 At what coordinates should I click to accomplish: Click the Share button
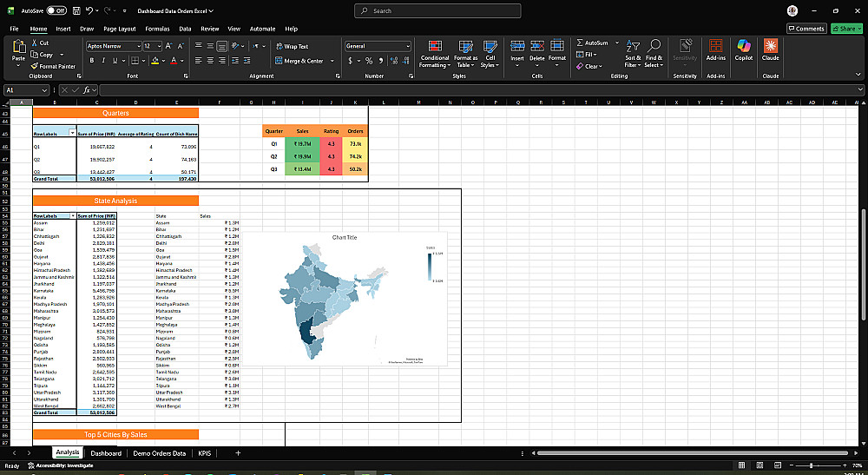pyautogui.click(x=846, y=29)
